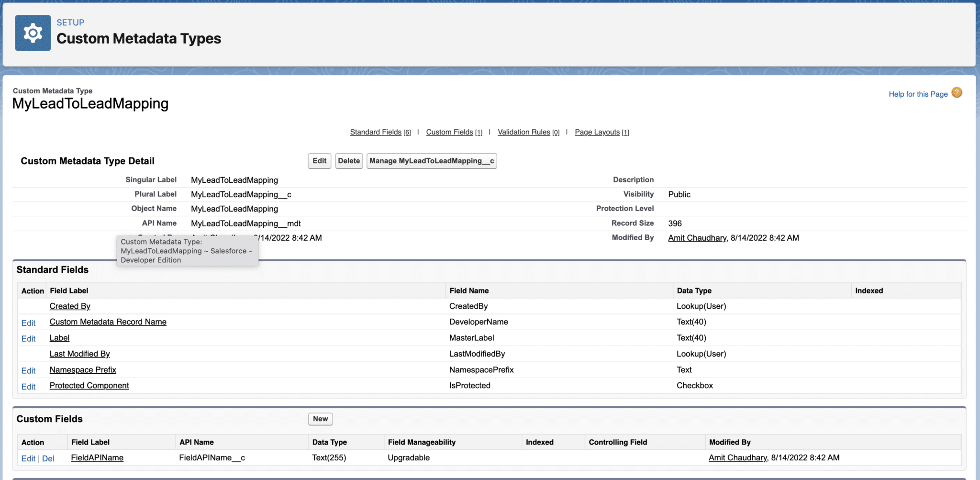The width and height of the screenshot is (980, 480).
Task: Open the Page Layouts [1] link
Action: pyautogui.click(x=597, y=132)
